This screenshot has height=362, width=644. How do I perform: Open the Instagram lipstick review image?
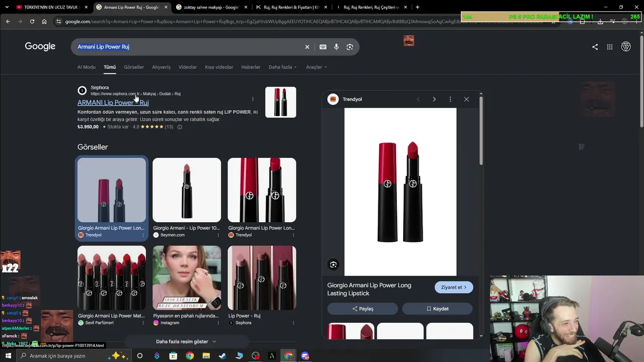[187, 278]
